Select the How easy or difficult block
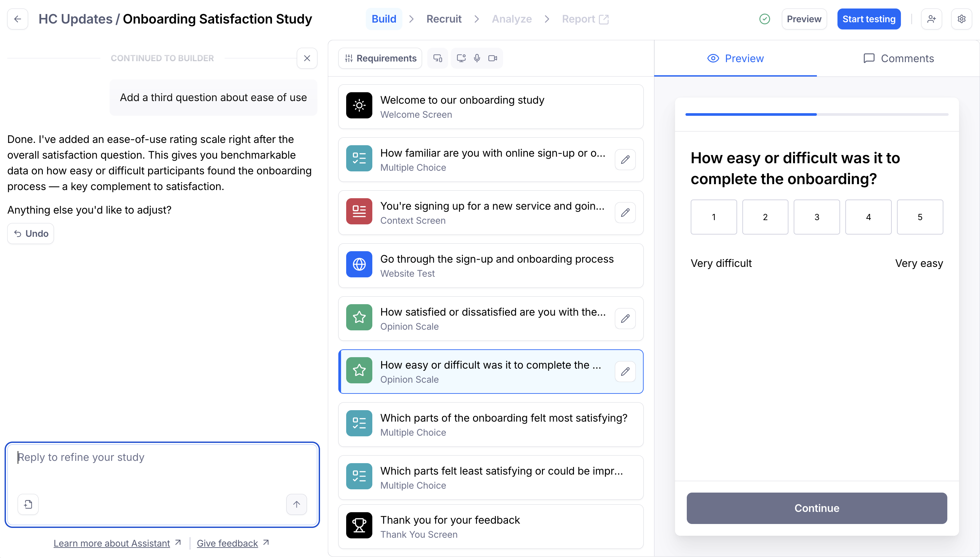The width and height of the screenshot is (980, 558). click(x=491, y=371)
